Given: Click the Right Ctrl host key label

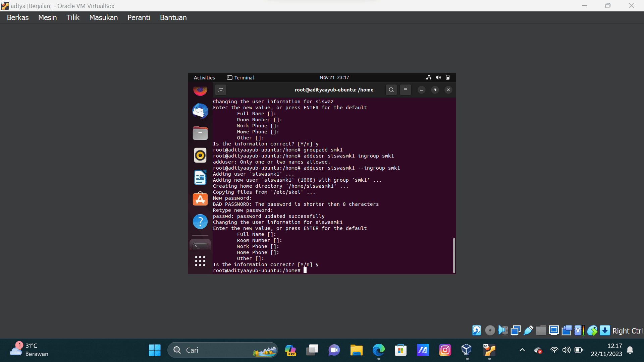Looking at the screenshot, I should 628,331.
